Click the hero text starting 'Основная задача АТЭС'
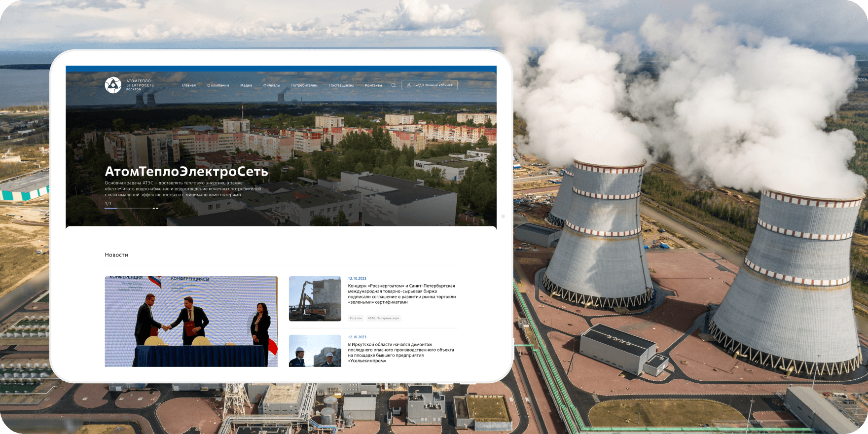868x434 pixels. coord(183,189)
